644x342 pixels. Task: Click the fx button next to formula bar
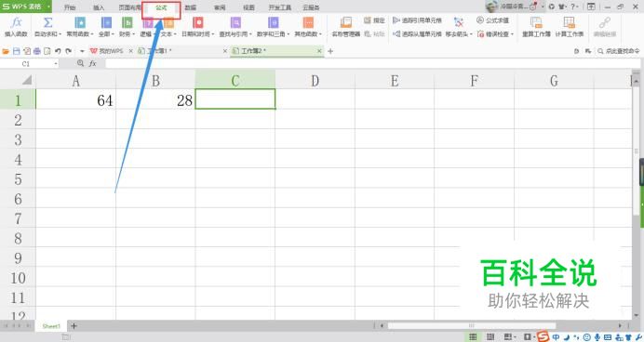click(93, 63)
